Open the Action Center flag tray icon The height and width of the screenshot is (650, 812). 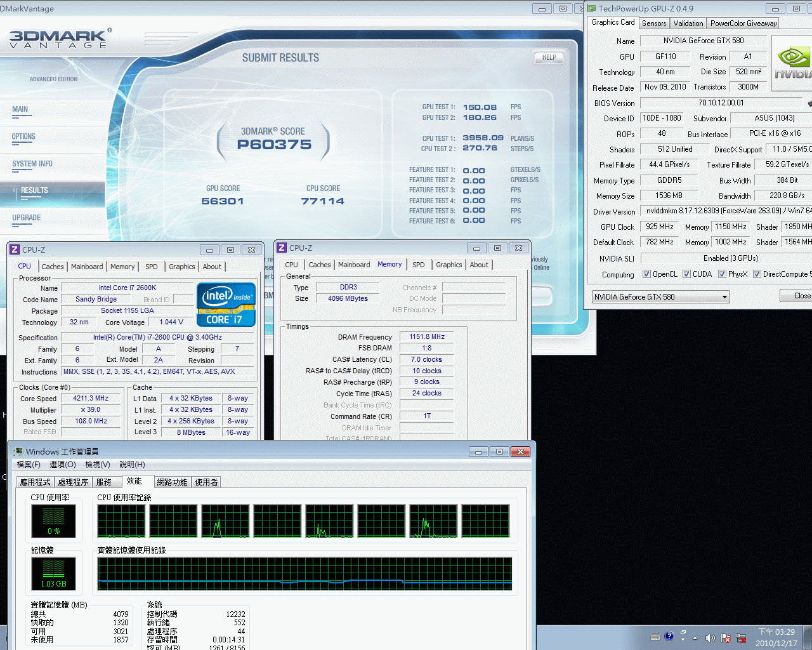(x=725, y=637)
